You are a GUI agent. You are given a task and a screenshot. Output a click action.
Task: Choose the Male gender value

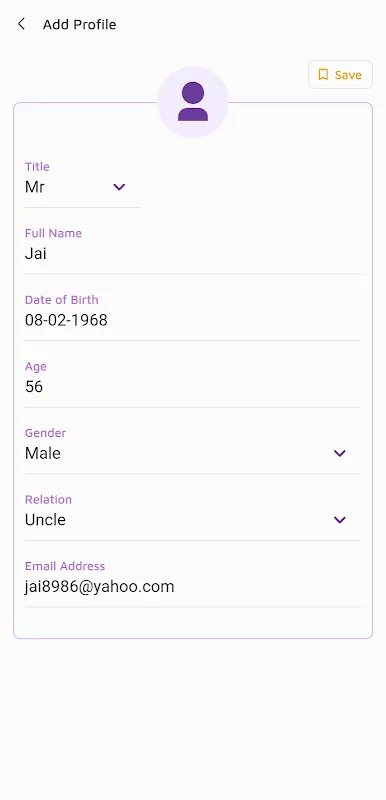[x=43, y=453]
